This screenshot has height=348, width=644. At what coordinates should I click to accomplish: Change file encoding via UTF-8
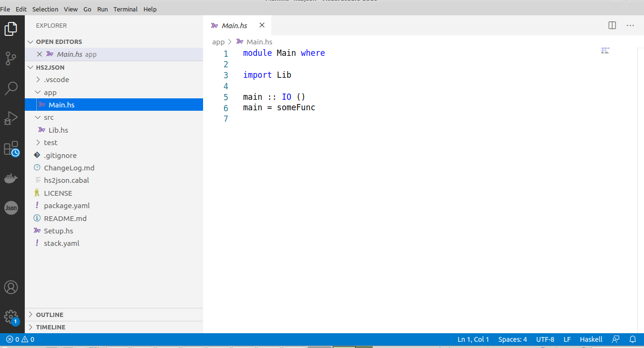point(545,339)
